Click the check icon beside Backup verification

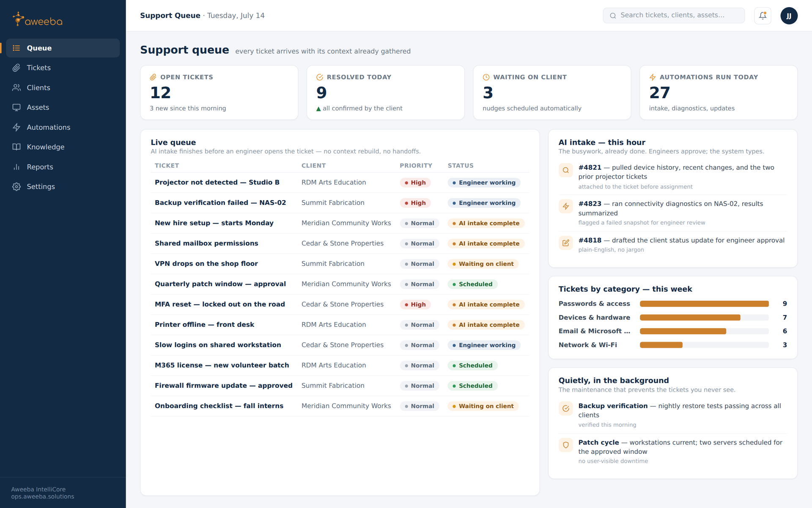[x=565, y=409]
